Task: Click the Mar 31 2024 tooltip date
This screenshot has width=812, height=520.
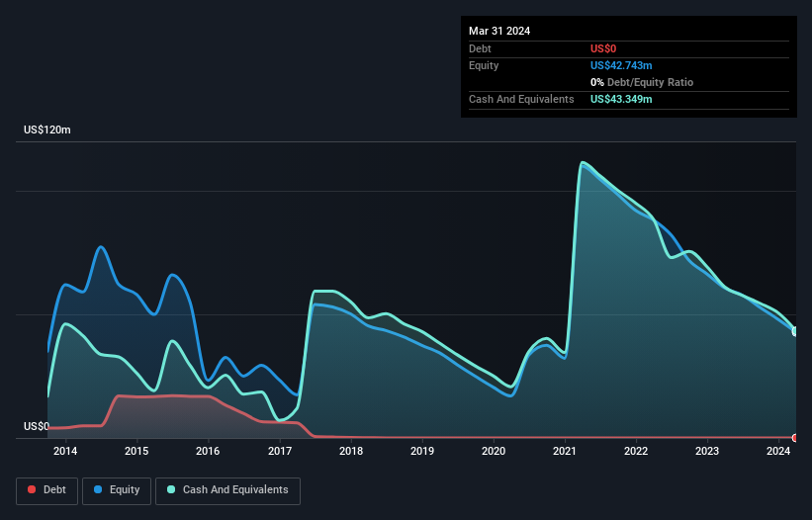Action: [x=499, y=31]
